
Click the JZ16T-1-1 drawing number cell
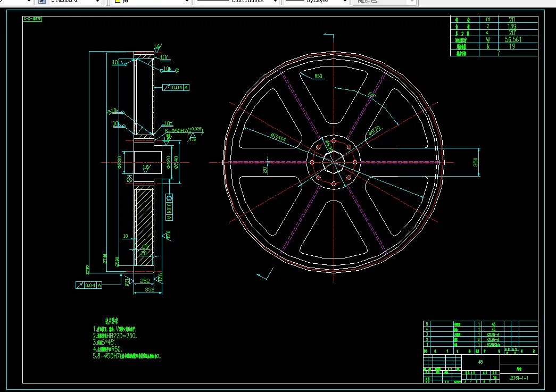pyautogui.click(x=518, y=378)
